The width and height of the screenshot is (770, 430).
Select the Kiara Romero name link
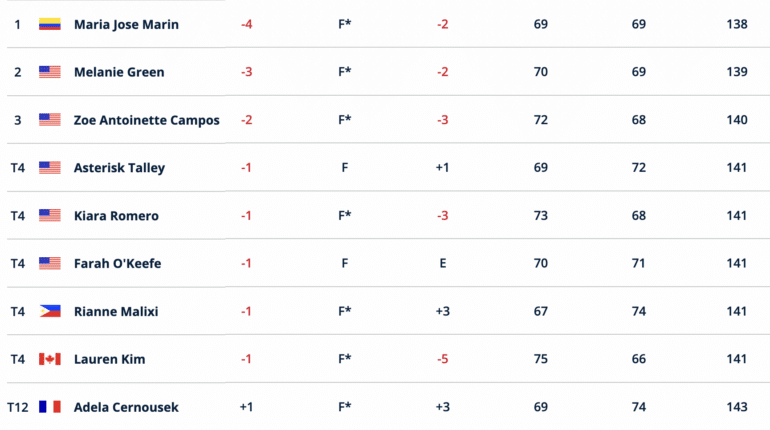click(x=116, y=216)
